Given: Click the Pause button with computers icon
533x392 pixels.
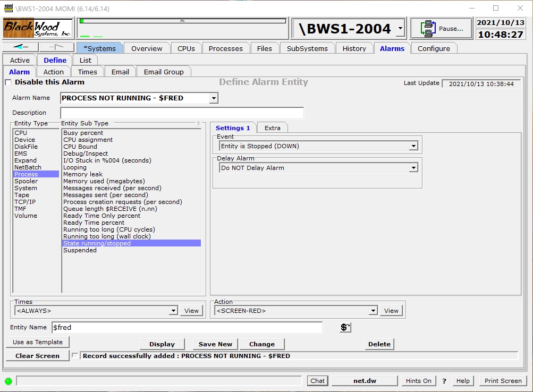Looking at the screenshot, I should (x=441, y=29).
